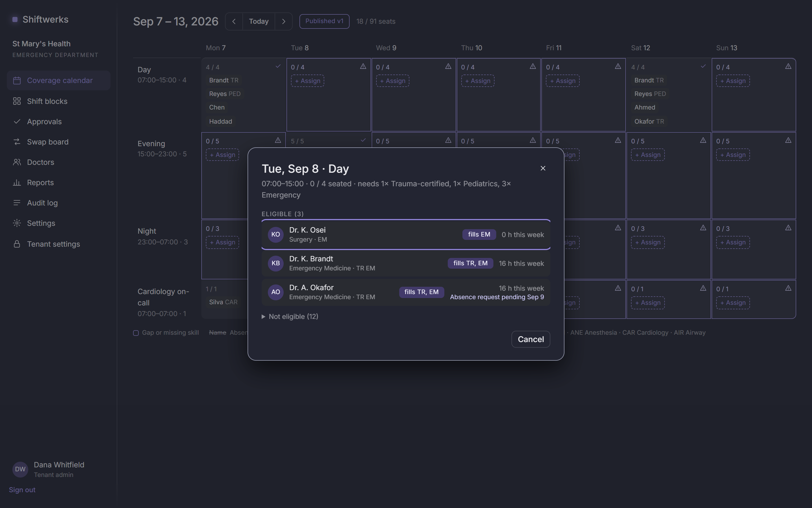Assign a doctor to Mon 7 Evening shift
The width and height of the screenshot is (812, 508).
[x=222, y=155]
